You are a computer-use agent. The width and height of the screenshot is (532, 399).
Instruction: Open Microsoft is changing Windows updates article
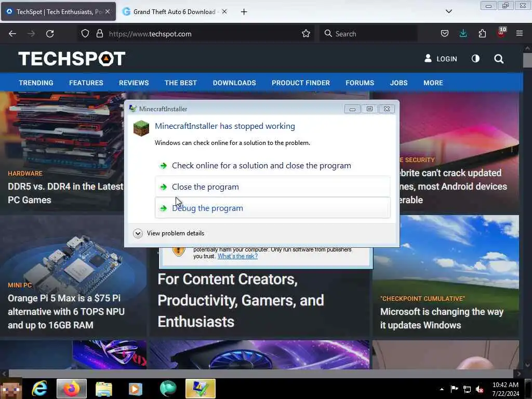coord(442,318)
